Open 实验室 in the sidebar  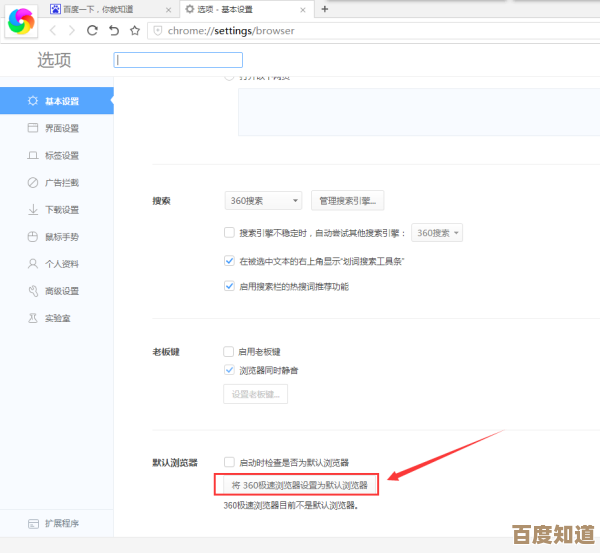(x=57, y=318)
